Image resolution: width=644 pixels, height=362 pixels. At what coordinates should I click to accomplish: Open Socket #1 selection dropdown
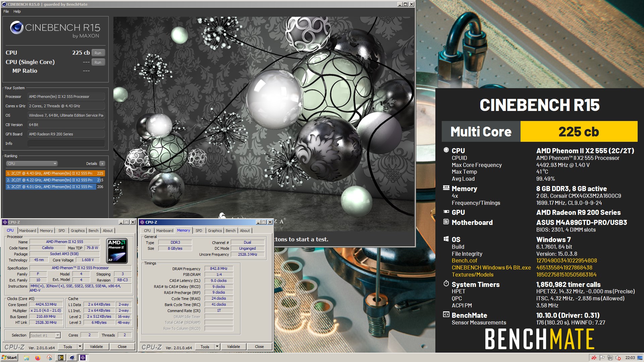[x=45, y=335]
